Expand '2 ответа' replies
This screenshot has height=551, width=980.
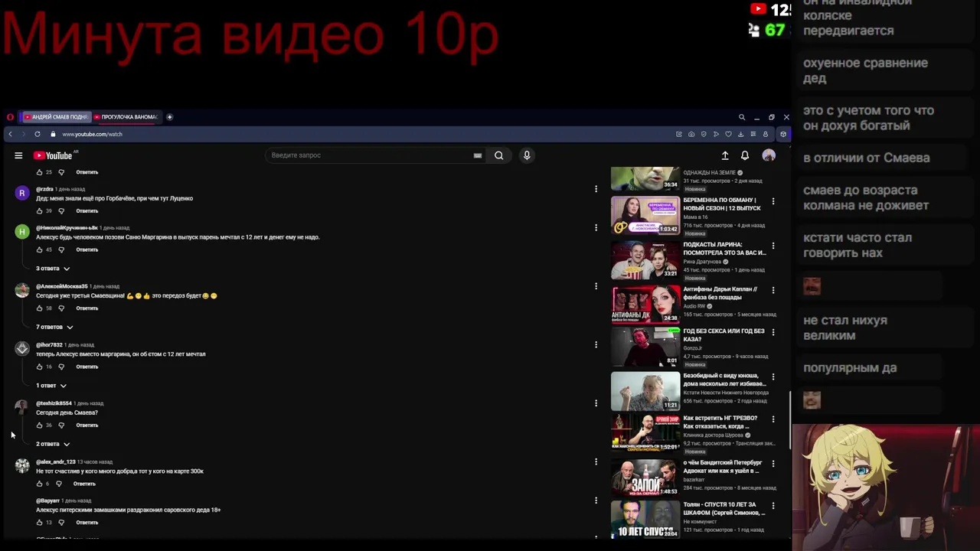53,444
